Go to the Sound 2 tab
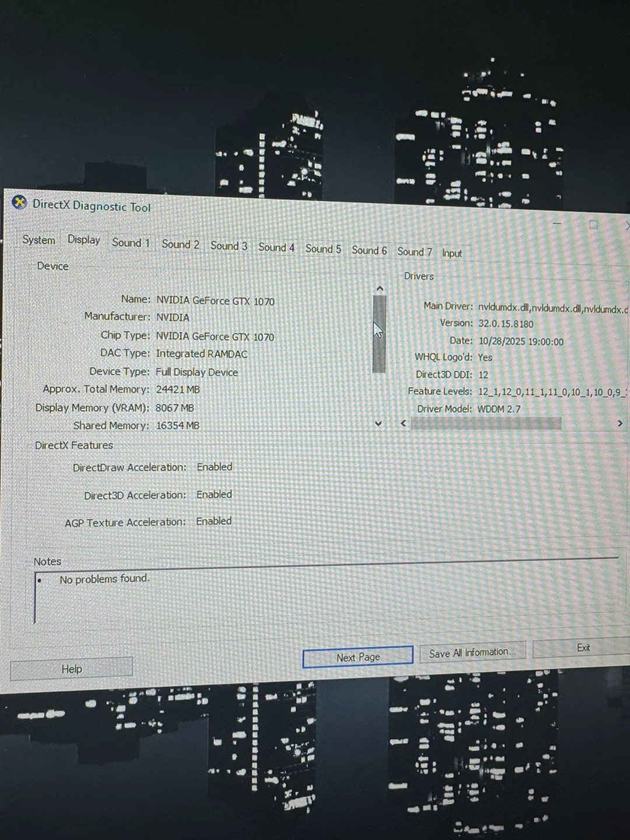Viewport: 630px width, 840px height. point(180,244)
